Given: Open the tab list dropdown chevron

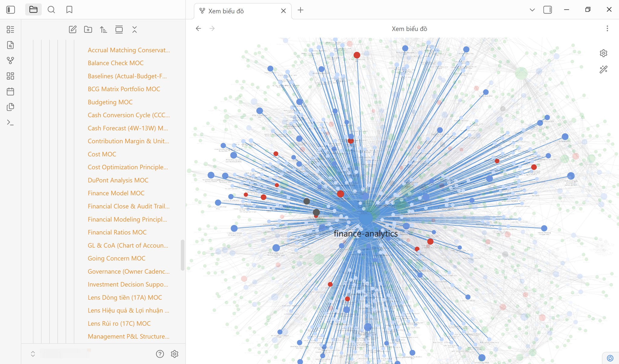Looking at the screenshot, I should pos(532,10).
